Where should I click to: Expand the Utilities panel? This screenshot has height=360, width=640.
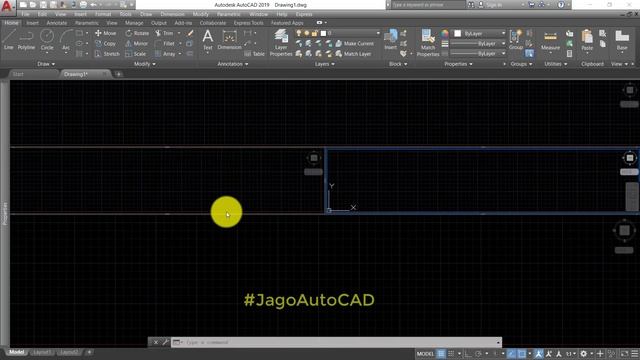tap(556, 64)
